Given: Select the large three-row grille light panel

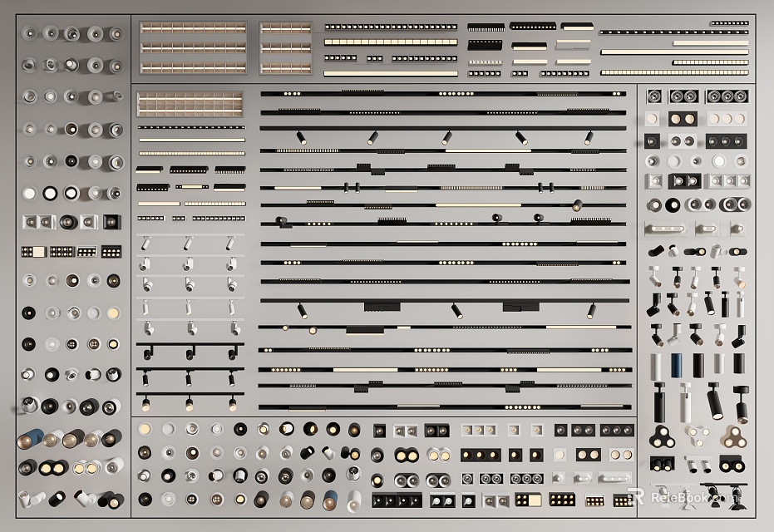Looking at the screenshot, I should click(x=193, y=48).
